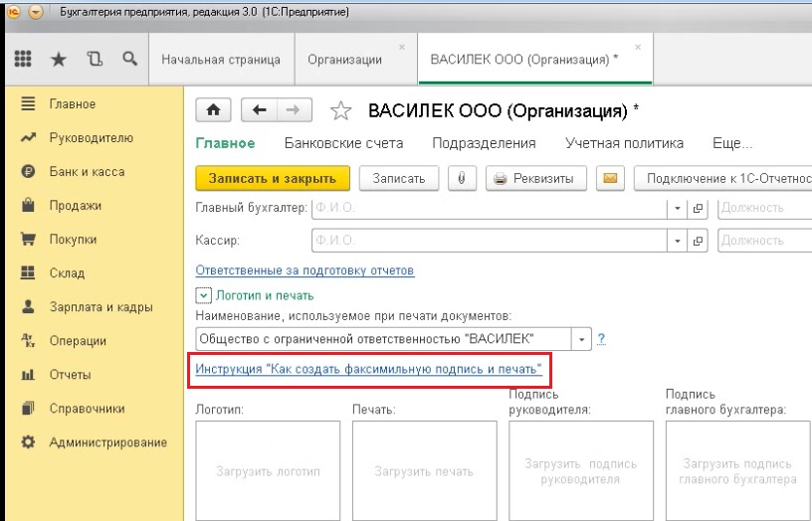Print the Реквизиты card
This screenshot has width=812, height=521.
[536, 179]
